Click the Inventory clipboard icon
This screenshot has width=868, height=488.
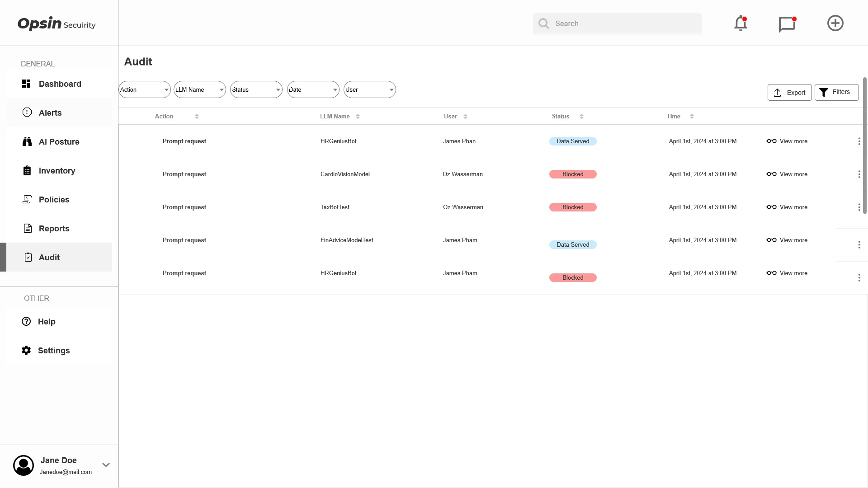27,170
